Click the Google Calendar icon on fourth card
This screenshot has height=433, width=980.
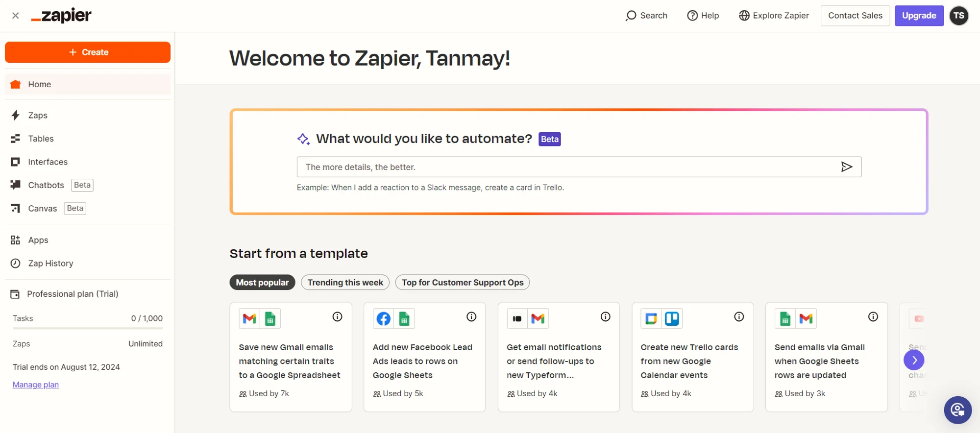(651, 319)
